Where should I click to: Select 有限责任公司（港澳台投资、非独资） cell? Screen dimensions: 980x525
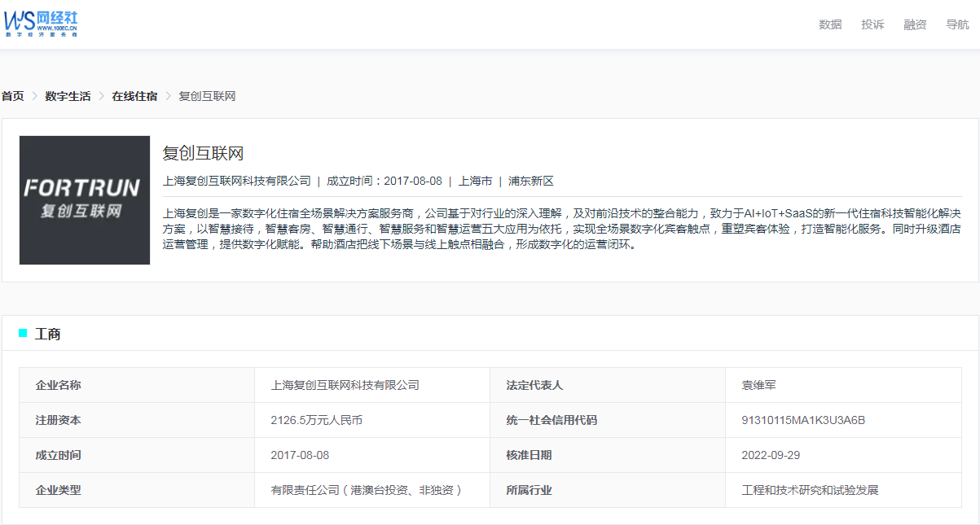[x=372, y=490]
